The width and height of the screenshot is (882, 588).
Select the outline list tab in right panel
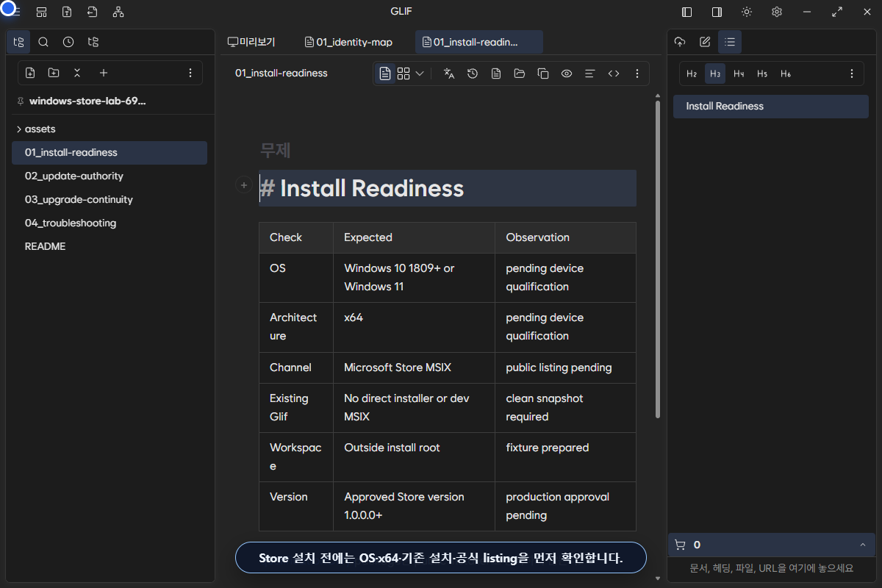point(730,42)
